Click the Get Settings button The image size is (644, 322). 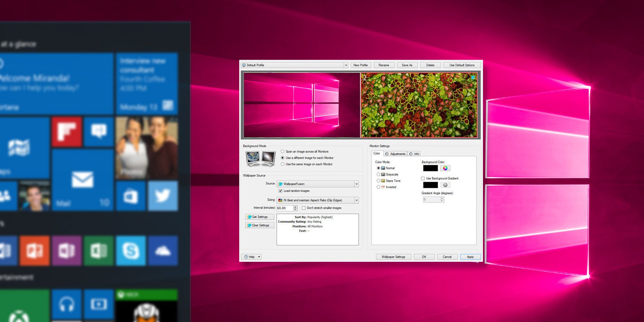tap(260, 217)
